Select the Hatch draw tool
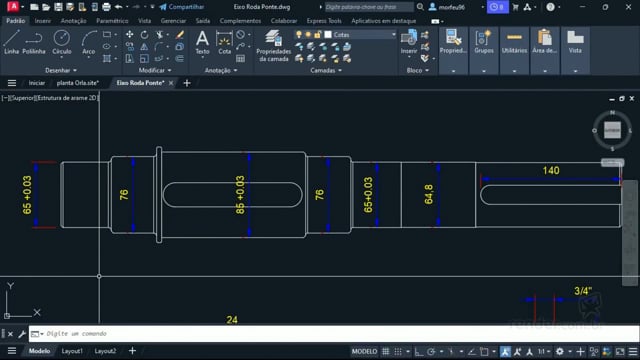640x360 pixels. point(107,59)
